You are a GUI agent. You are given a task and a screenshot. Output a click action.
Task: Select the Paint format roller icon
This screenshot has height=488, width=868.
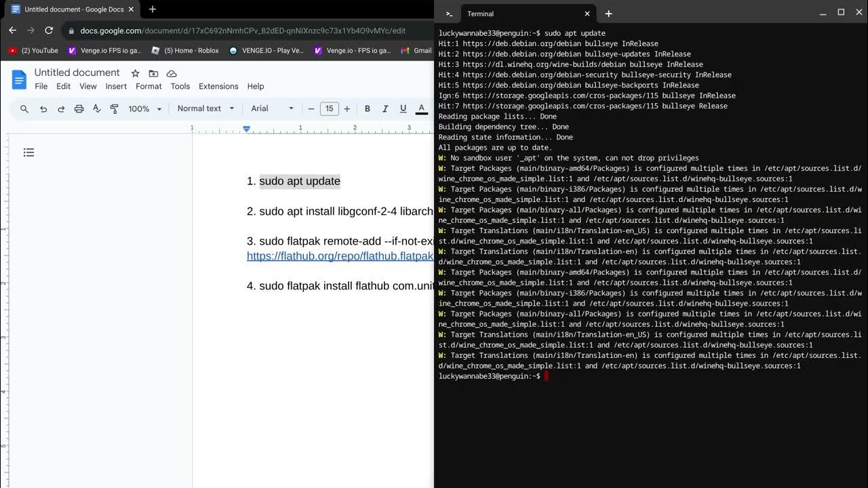pos(114,108)
